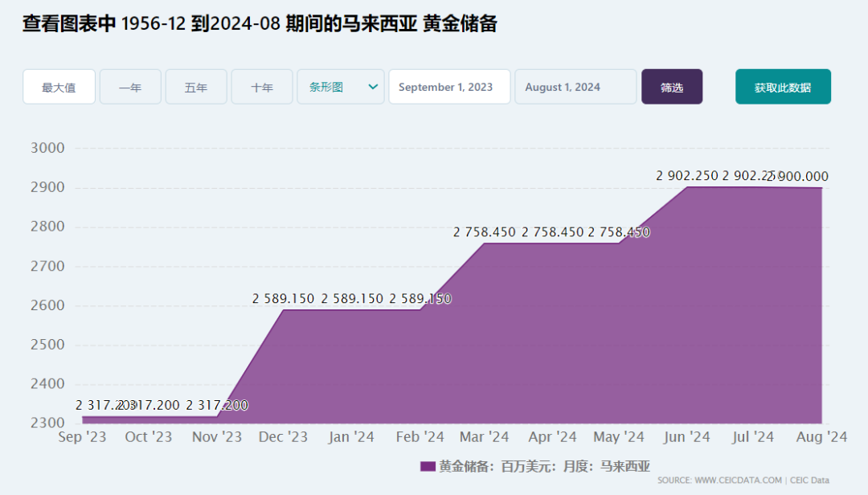Viewport: 868px width, 495px height.
Task: Open the 条形图 chart type dropdown
Action: tap(341, 87)
